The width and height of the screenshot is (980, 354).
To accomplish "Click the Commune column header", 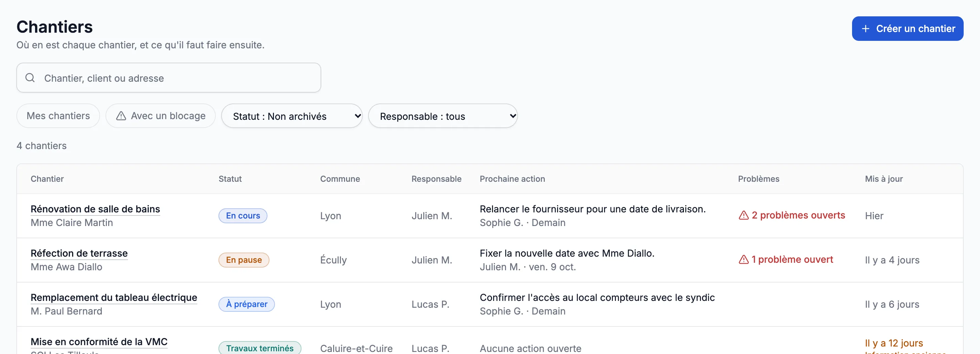I will (340, 179).
